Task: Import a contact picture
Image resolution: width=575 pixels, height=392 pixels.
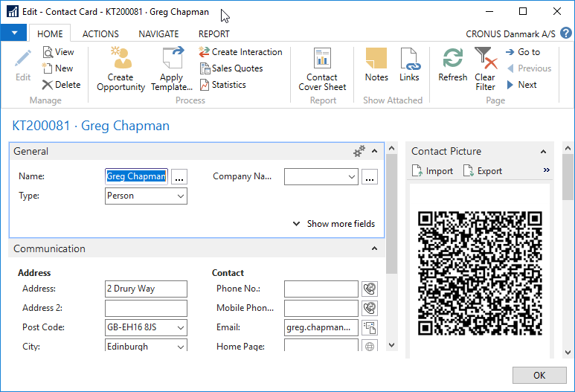Action: click(x=432, y=171)
